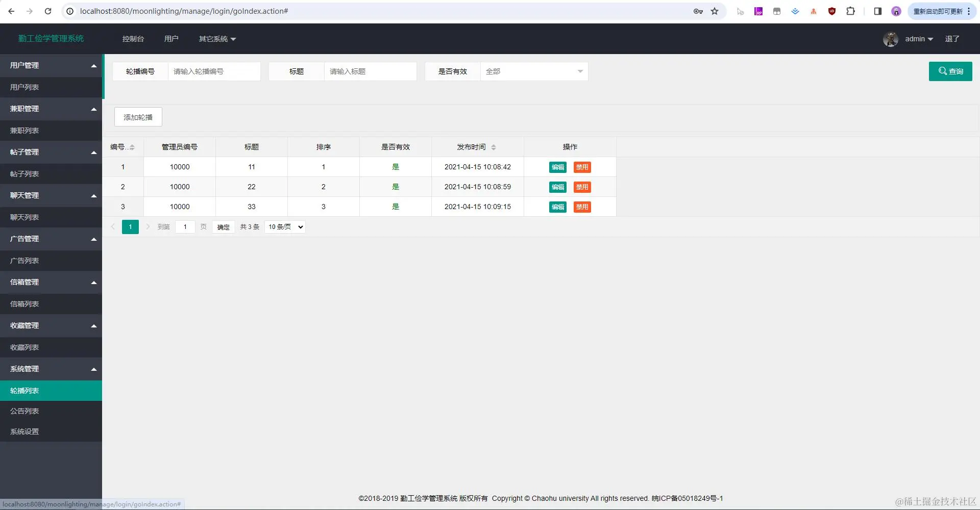
Task: Click the current page 1 pagination button
Action: click(x=130, y=227)
